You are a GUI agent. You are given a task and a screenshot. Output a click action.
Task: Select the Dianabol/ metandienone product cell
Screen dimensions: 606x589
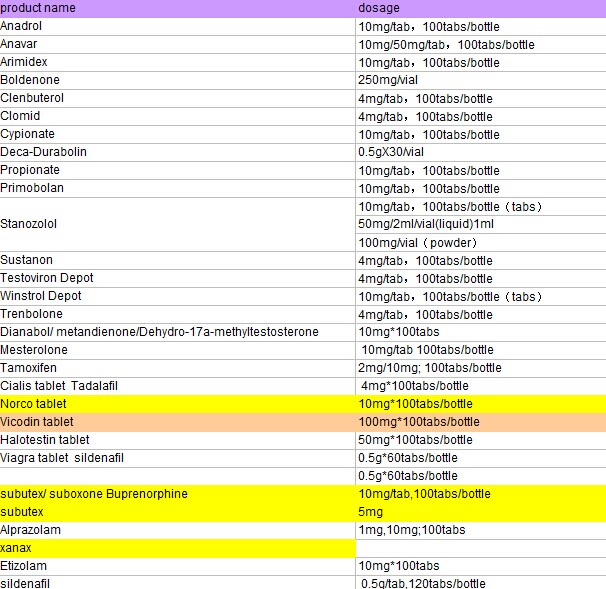pos(177,332)
